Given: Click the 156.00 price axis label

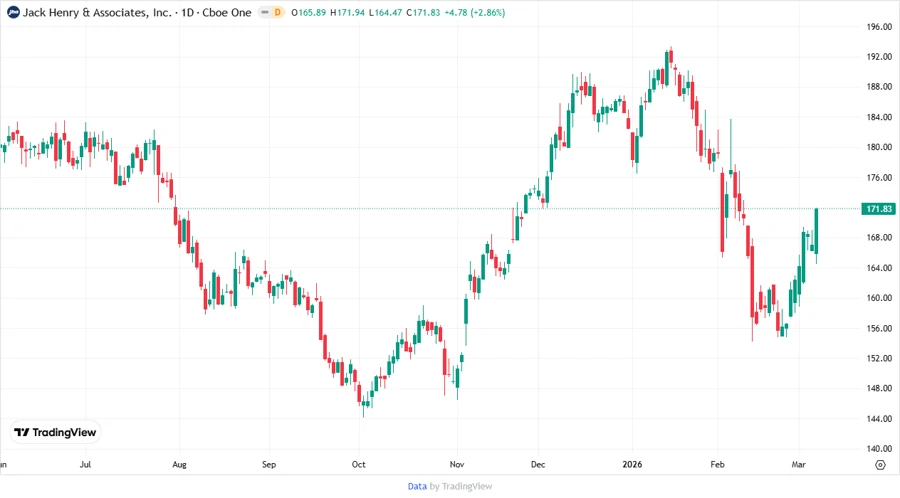Looking at the screenshot, I should click(879, 328).
